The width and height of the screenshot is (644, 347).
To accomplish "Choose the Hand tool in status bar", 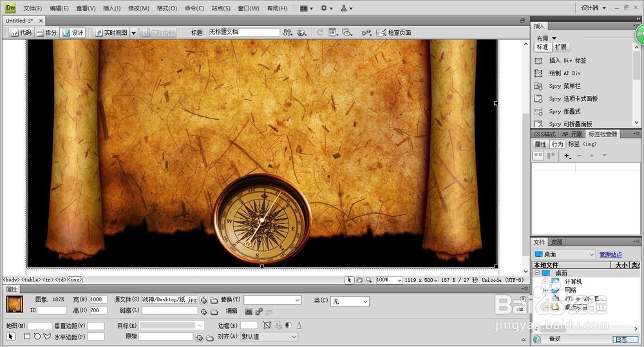I will point(359,279).
